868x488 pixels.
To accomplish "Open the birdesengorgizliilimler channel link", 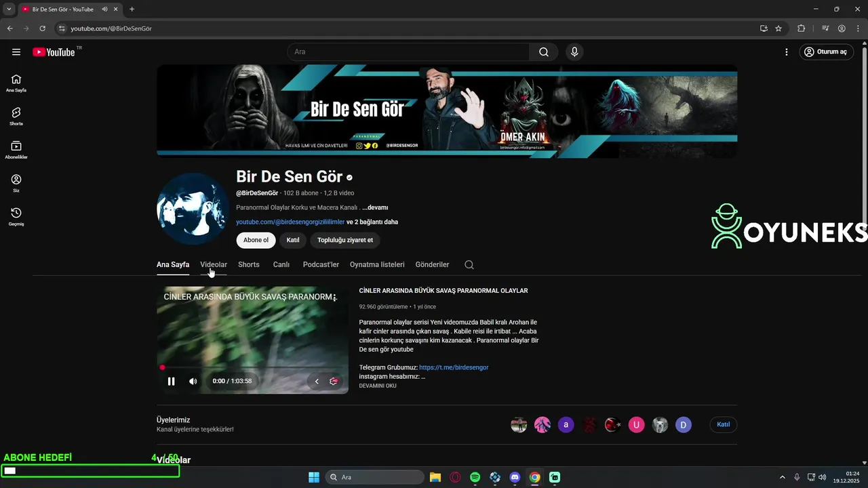I will (290, 222).
